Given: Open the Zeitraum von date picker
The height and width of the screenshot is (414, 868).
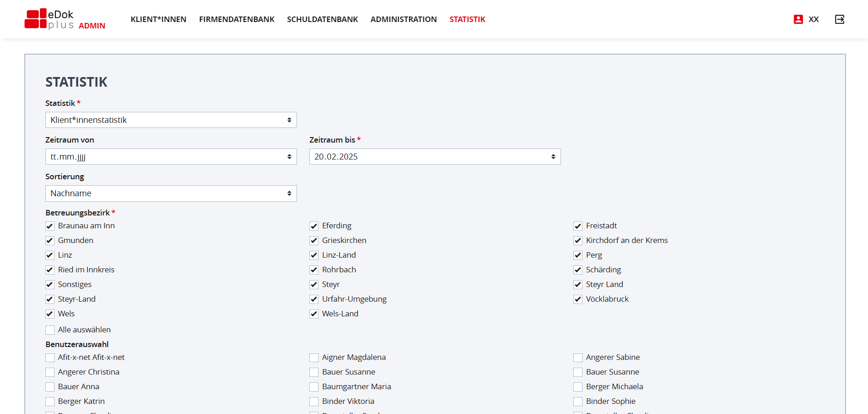Looking at the screenshot, I should 171,157.
